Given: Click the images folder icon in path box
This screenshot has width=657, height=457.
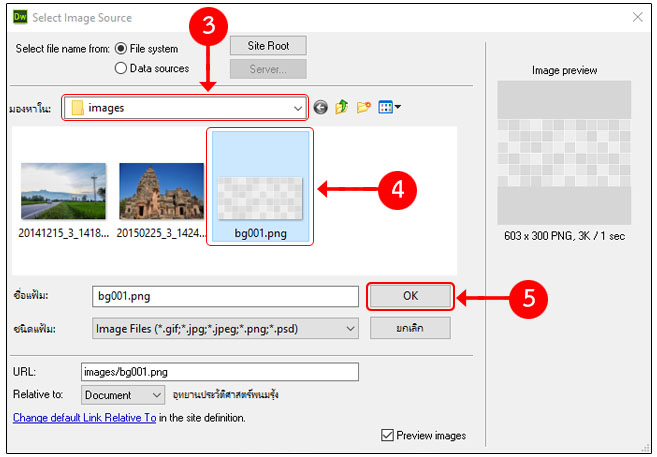Looking at the screenshot, I should pos(76,107).
